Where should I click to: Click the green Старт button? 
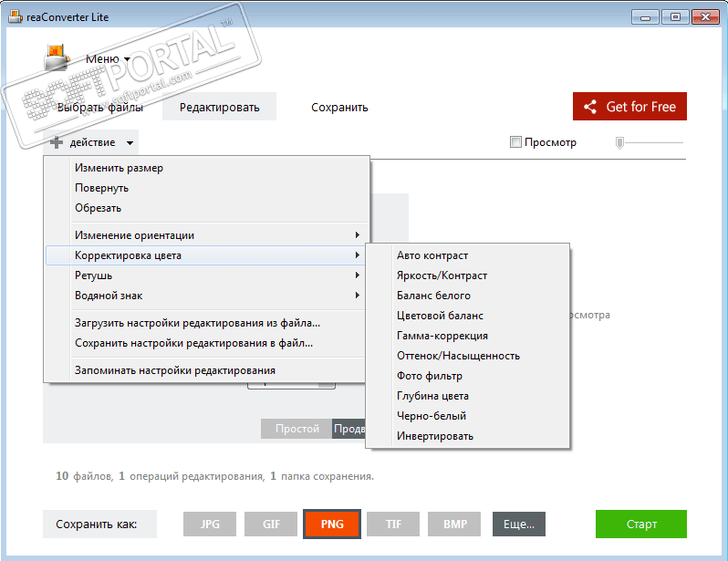pos(641,524)
